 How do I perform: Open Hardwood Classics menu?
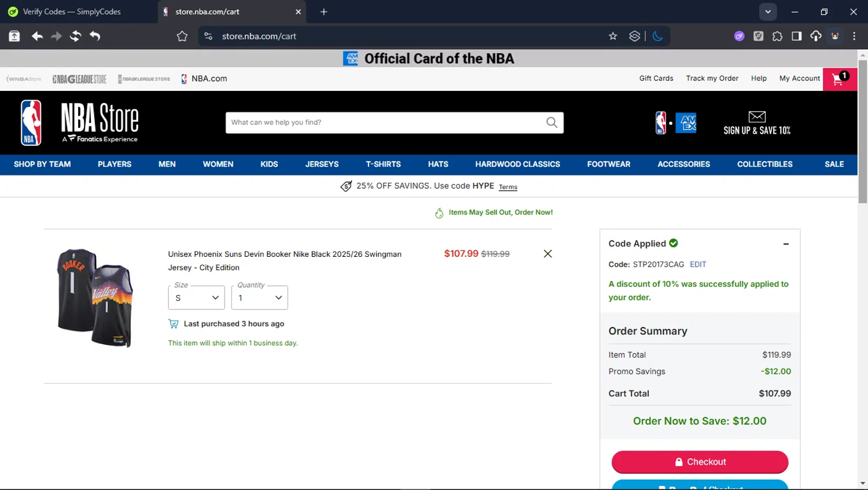[517, 164]
